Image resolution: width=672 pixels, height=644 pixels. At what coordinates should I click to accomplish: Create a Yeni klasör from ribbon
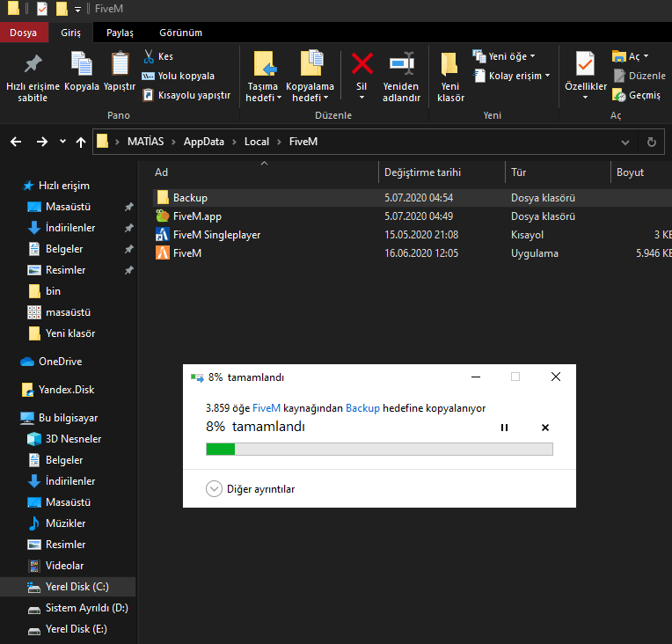click(x=450, y=77)
